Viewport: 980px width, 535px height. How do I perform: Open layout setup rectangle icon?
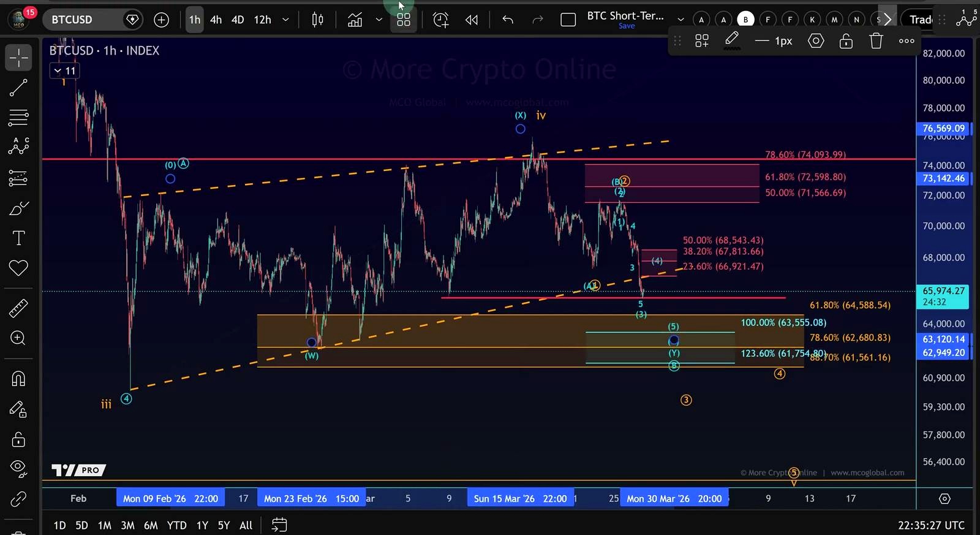pyautogui.click(x=568, y=20)
